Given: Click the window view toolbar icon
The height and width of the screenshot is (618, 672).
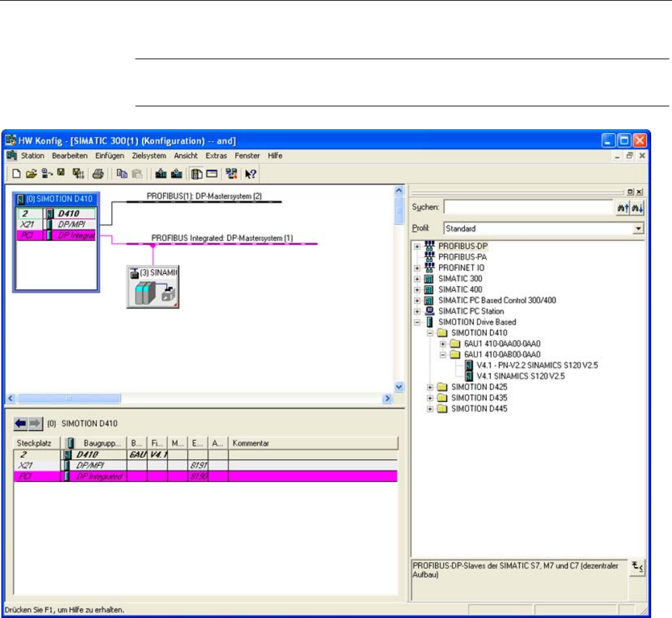Looking at the screenshot, I should 211,174.
